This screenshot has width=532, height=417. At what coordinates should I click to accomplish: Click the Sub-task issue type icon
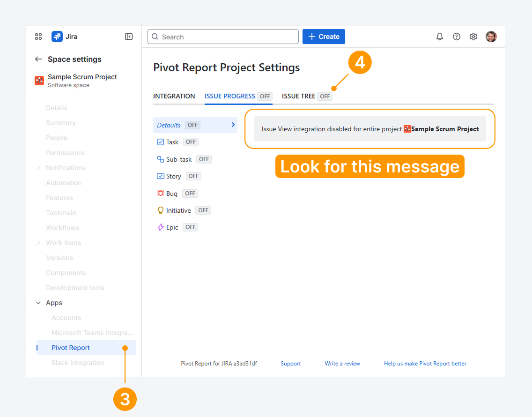point(161,159)
